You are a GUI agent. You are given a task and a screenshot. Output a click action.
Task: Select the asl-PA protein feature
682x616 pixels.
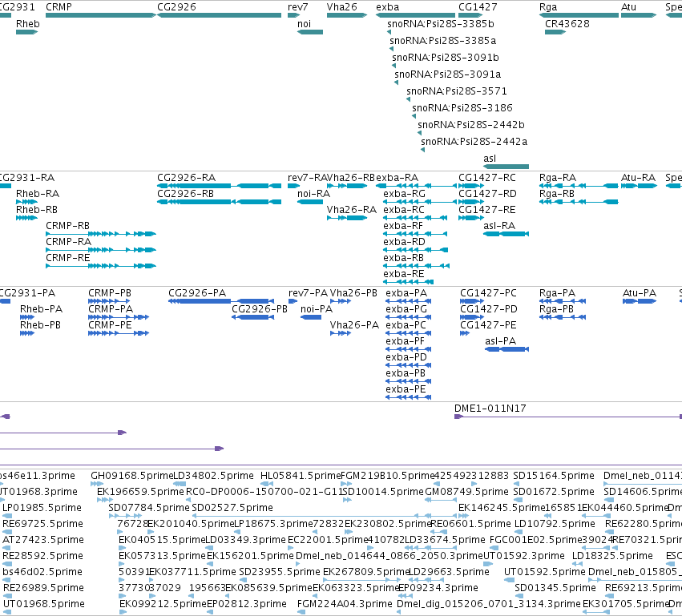click(x=507, y=349)
